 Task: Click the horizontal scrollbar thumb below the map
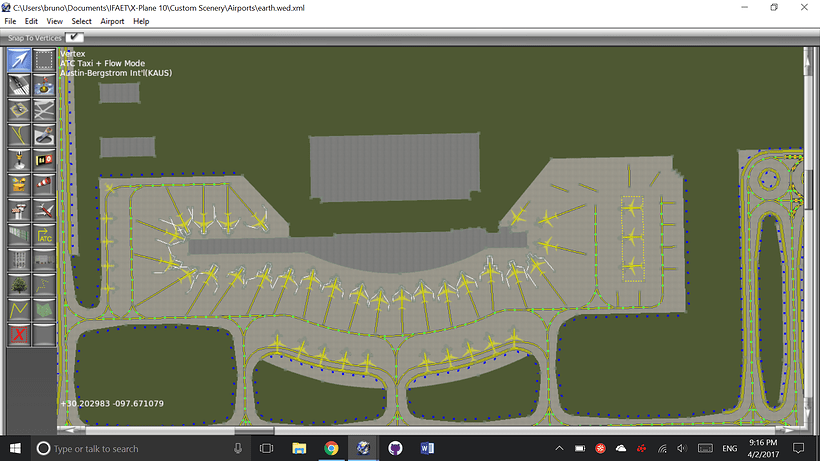(x=254, y=431)
